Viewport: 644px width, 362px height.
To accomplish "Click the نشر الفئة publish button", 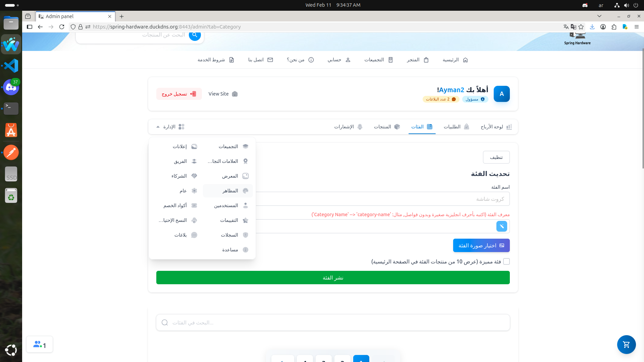I will pyautogui.click(x=332, y=277).
